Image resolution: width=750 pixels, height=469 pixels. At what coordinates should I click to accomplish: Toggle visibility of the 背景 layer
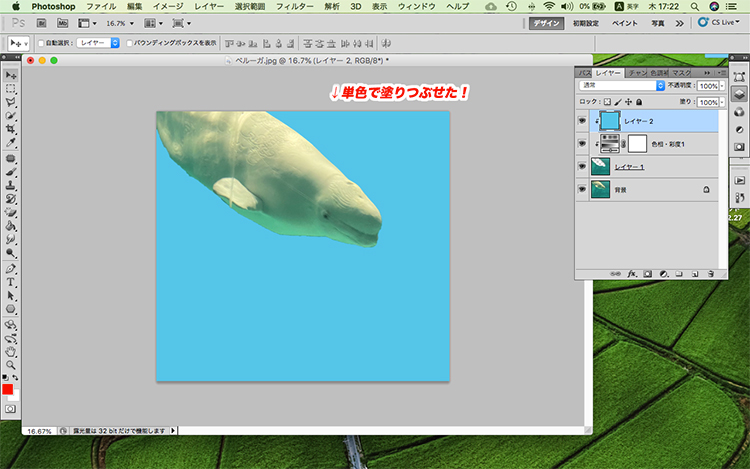(583, 188)
